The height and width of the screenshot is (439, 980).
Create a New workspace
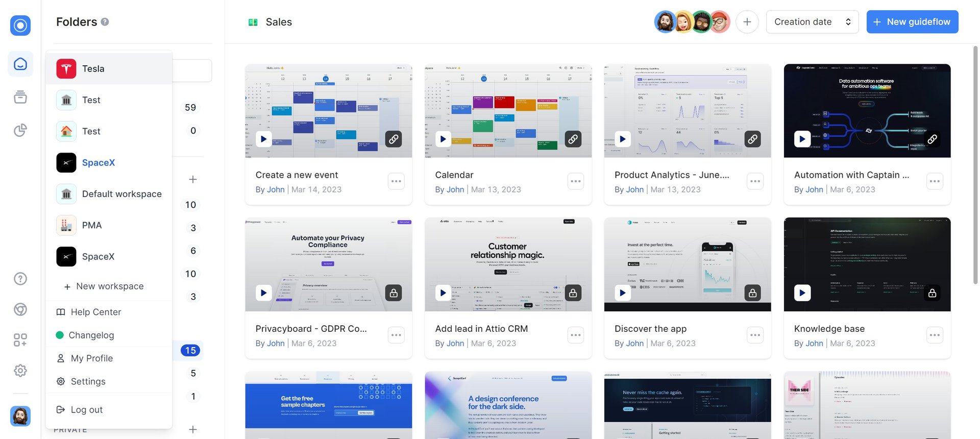104,286
